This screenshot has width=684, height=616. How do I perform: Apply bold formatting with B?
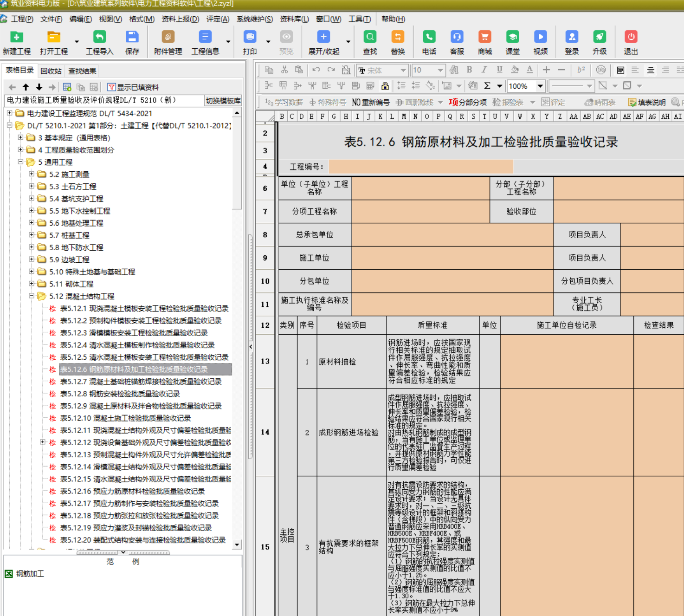469,70
